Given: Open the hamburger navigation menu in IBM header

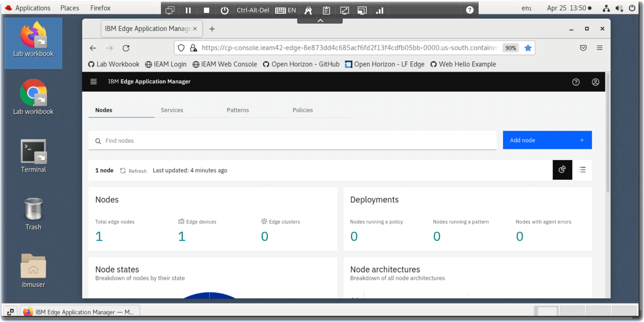Looking at the screenshot, I should pyautogui.click(x=93, y=81).
